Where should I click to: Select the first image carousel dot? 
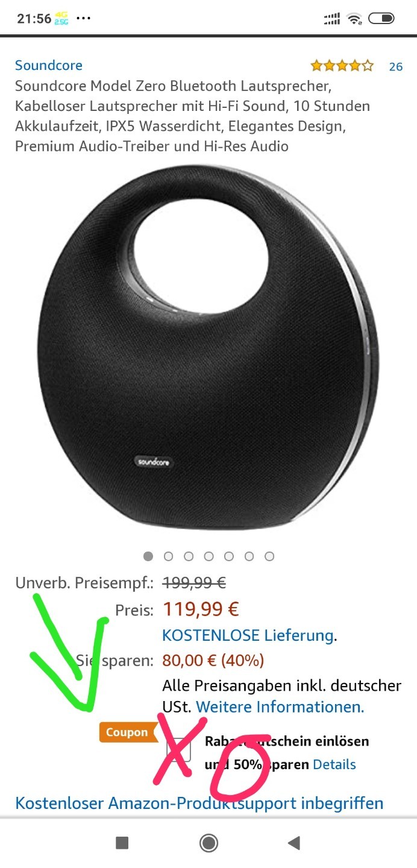[148, 556]
